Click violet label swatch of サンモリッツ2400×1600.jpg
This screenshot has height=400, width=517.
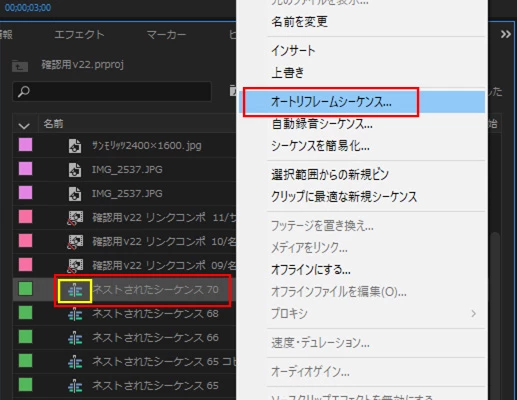[x=25, y=145]
